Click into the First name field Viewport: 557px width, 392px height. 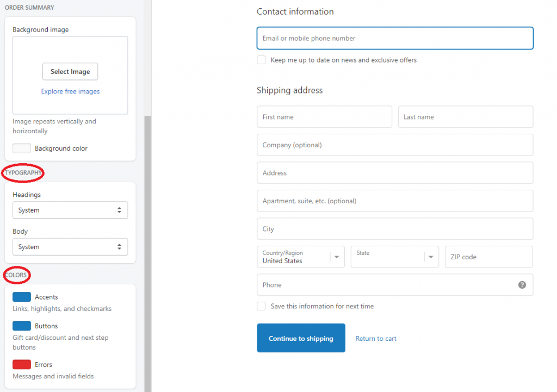pos(324,117)
